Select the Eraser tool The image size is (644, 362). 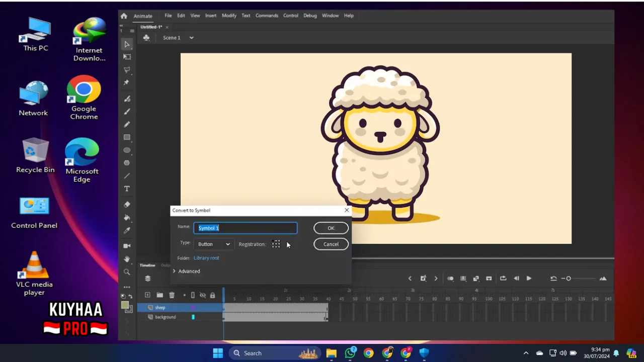(127, 205)
